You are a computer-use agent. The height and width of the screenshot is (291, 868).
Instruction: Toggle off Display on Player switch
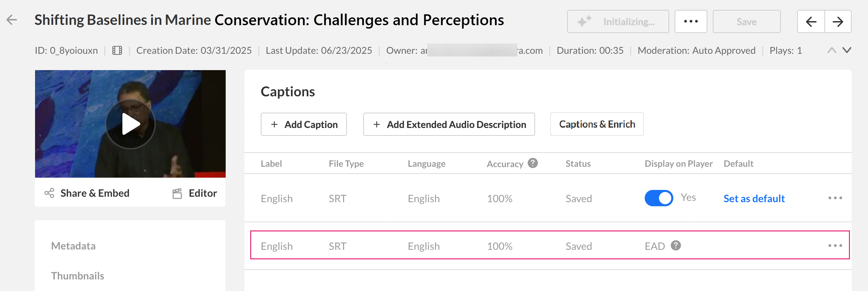659,198
